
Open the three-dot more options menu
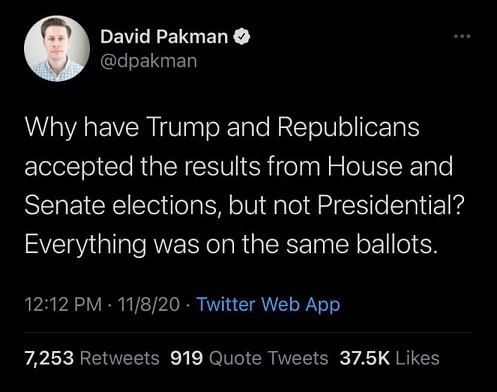(x=463, y=36)
